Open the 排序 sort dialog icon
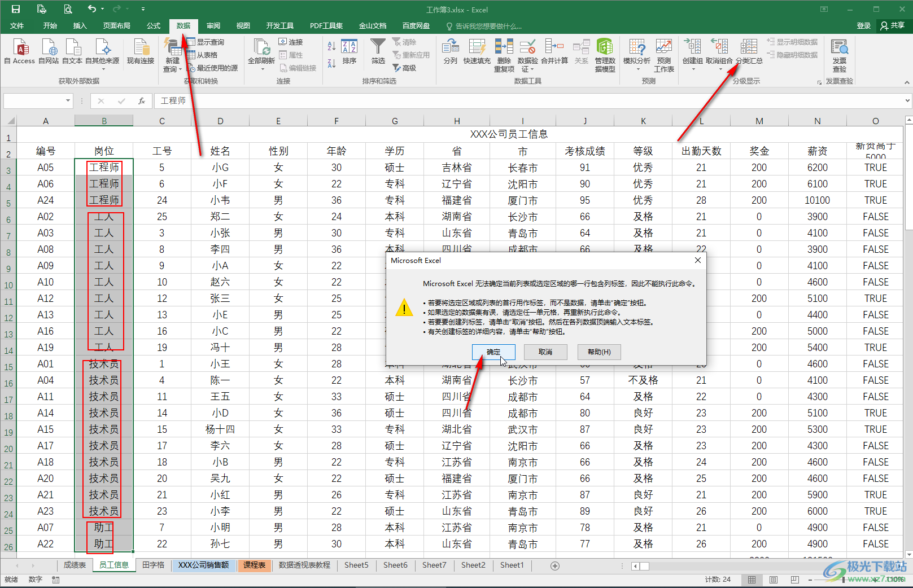 (x=350, y=47)
